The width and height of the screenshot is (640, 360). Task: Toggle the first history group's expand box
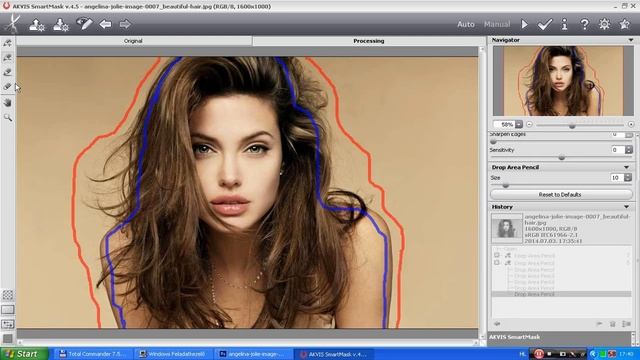tap(497, 256)
